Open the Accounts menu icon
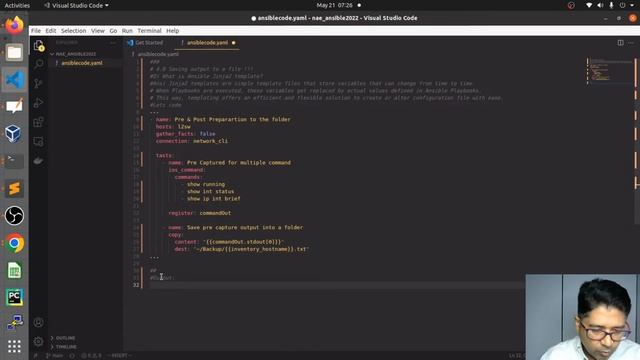640x360 pixels. click(x=38, y=322)
